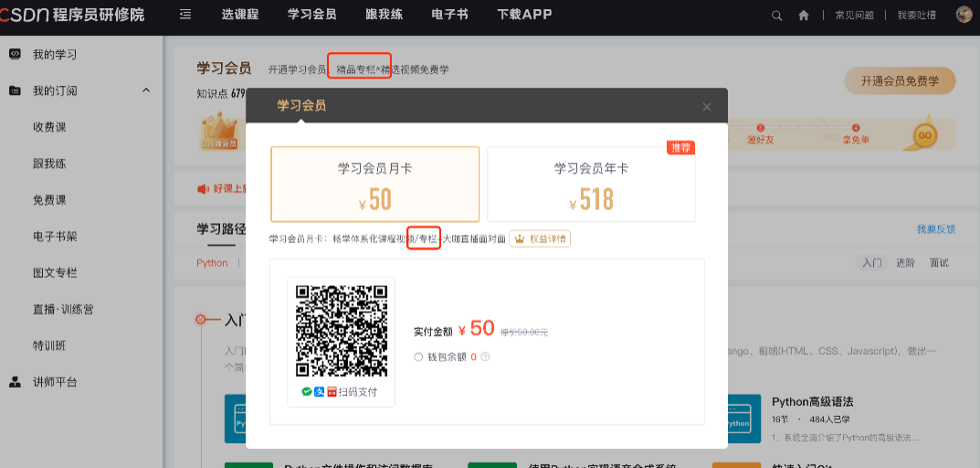The image size is (980, 468).
Task: Open the 常见问题 link
Action: [854, 16]
